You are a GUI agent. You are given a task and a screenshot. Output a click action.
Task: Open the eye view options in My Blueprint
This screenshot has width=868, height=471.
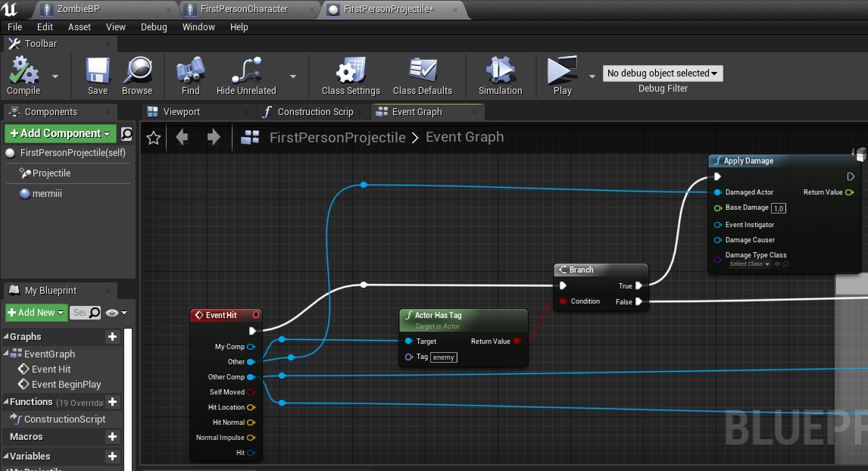click(116, 313)
